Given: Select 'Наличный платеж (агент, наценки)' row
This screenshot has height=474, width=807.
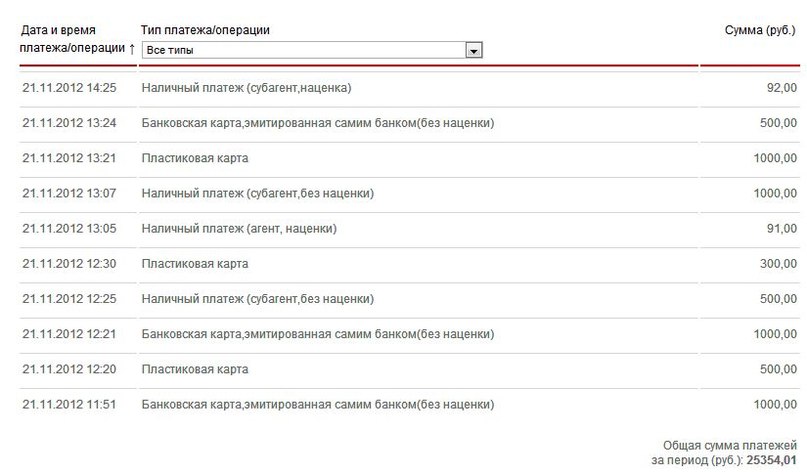Looking at the screenshot, I should point(409,229).
